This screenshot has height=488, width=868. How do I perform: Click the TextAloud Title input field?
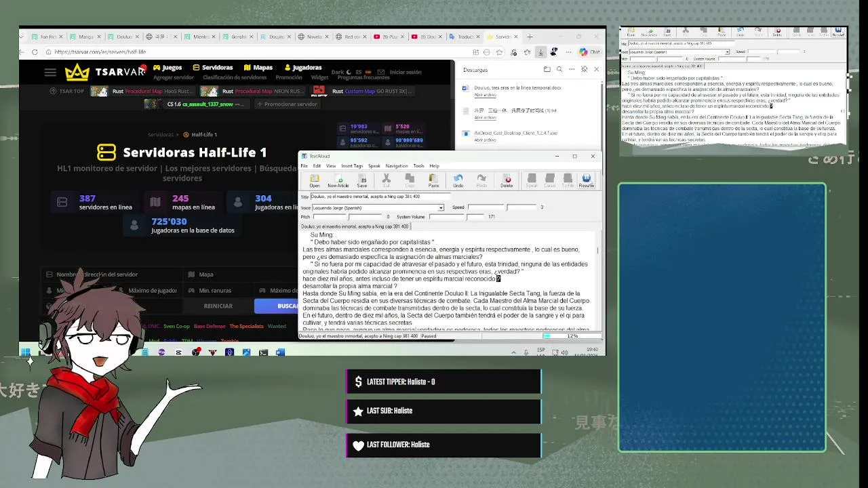(381, 197)
